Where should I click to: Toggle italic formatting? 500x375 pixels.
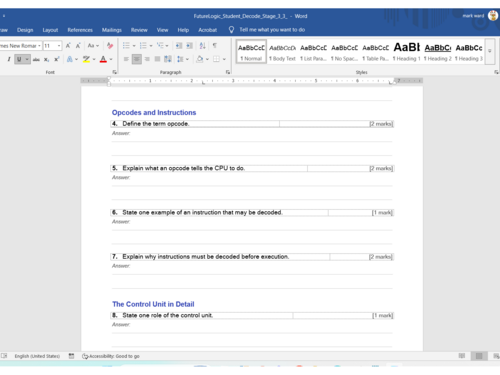coord(9,59)
